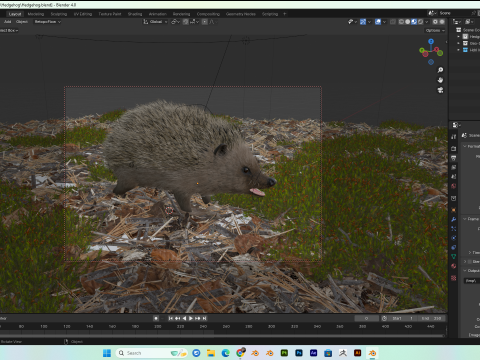Screen dimensions: 480x360
Task: Switch to material preview shading
Action: coord(414,22)
